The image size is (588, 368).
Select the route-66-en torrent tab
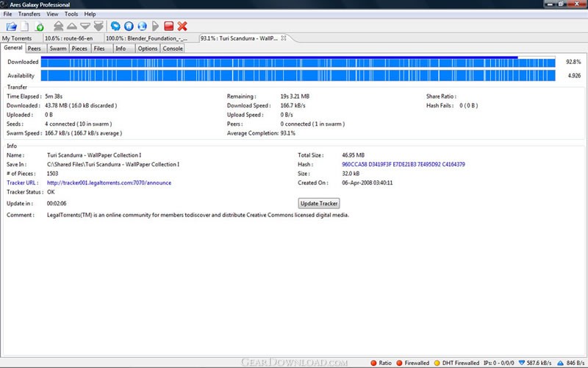68,38
